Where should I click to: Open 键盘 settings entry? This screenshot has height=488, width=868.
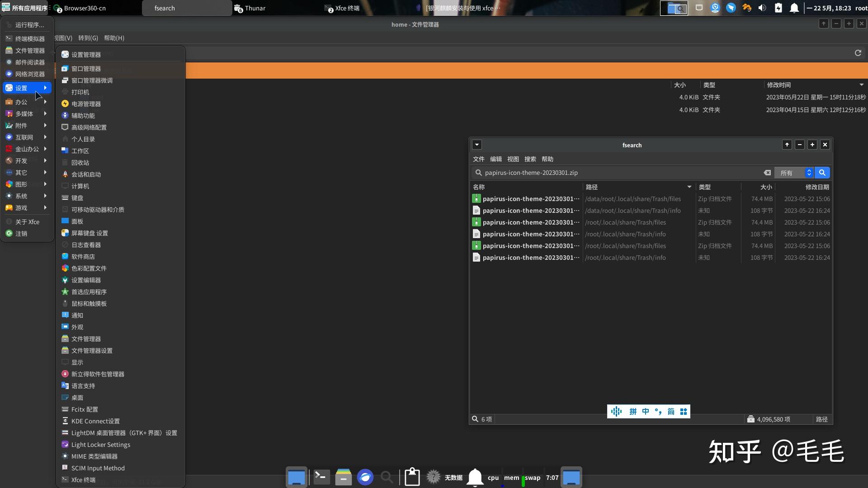coord(120,198)
